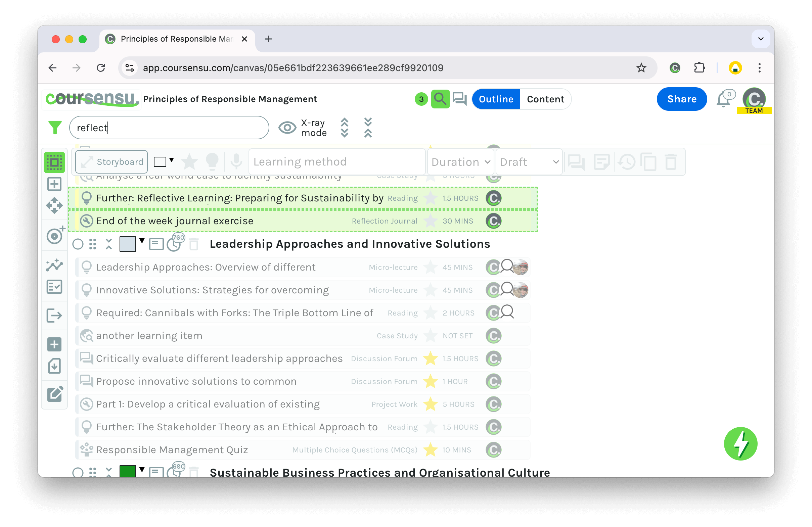Toggle star on Critically evaluate different leadership approaches

pyautogui.click(x=430, y=358)
